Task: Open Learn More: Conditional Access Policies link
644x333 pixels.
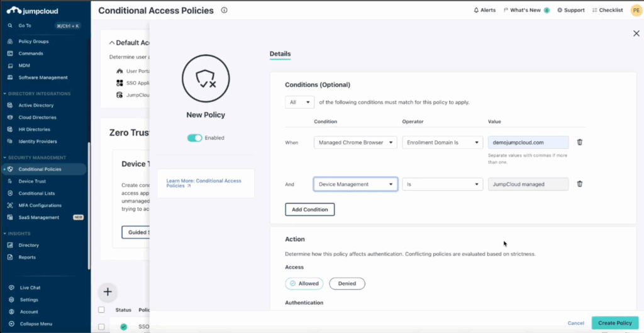Action: coord(204,183)
